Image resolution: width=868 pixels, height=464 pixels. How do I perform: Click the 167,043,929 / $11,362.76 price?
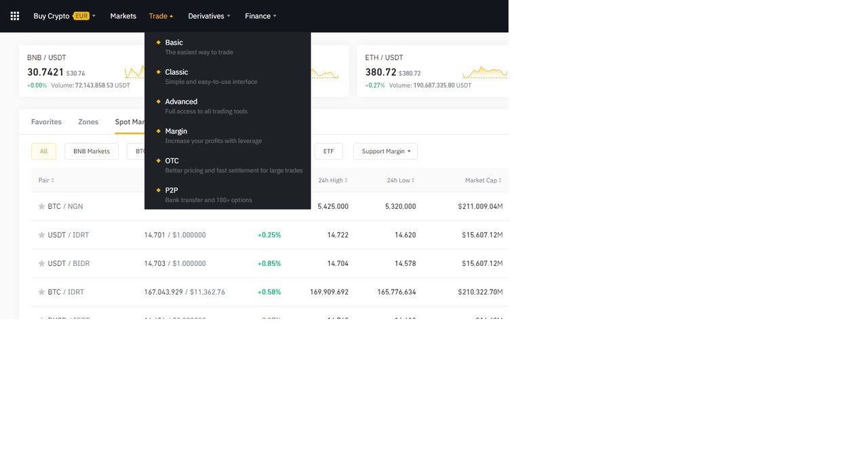184,292
